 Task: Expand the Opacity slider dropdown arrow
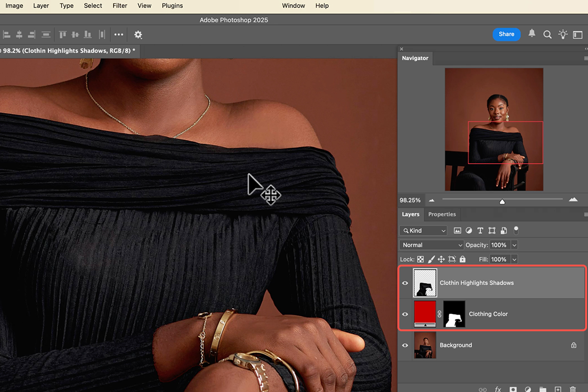pos(514,245)
